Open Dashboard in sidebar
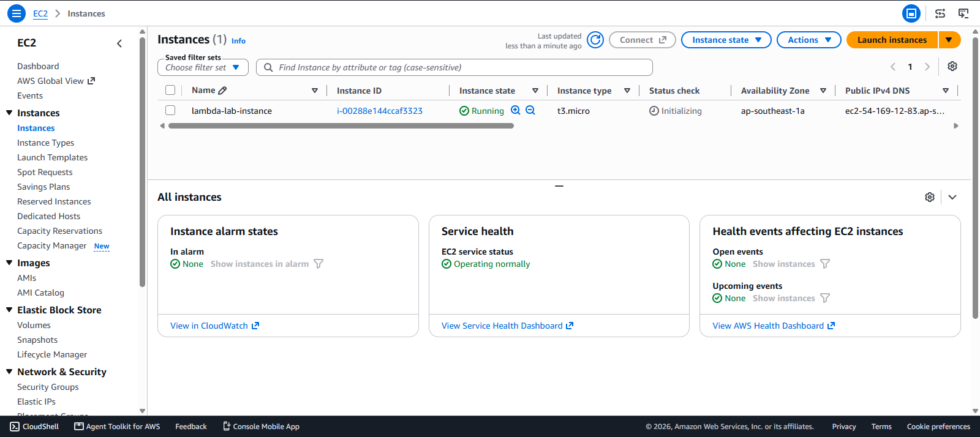Screen dimensions: 980x437 pos(38,66)
